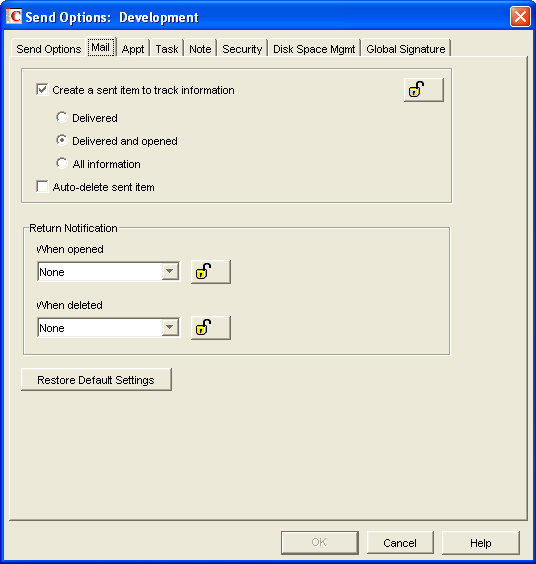This screenshot has width=536, height=564.
Task: Open the Security tab
Action: point(242,49)
